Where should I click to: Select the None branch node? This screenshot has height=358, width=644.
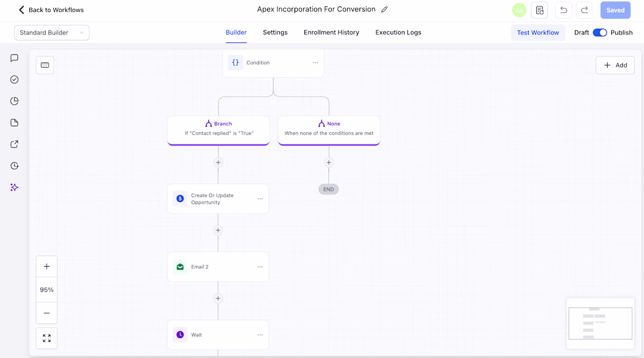pyautogui.click(x=329, y=130)
